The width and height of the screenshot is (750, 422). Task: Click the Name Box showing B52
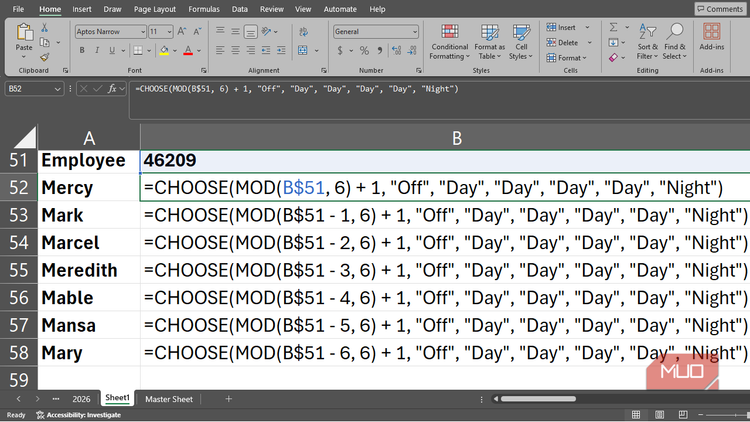pyautogui.click(x=33, y=89)
